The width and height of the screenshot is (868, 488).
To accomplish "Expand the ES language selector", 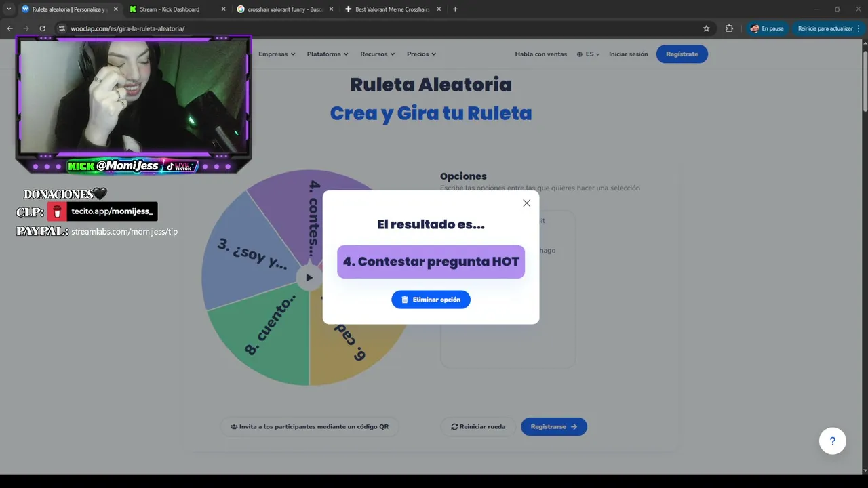I will click(588, 54).
